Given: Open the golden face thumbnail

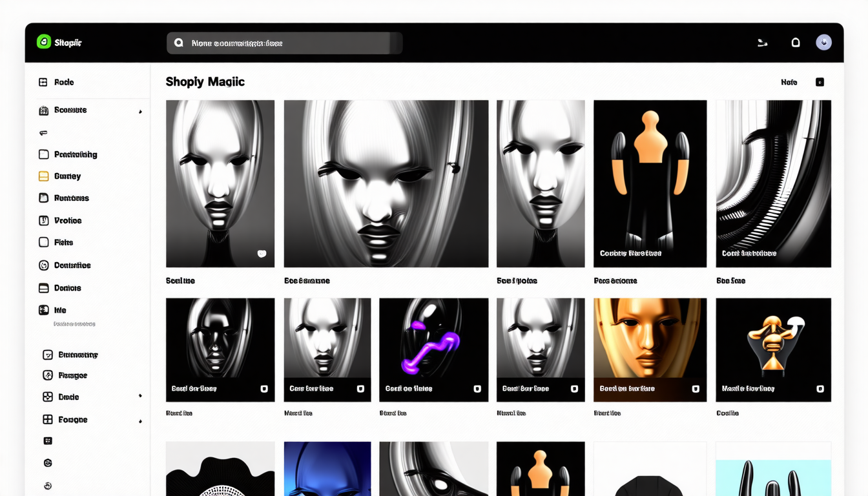Looking at the screenshot, I should coord(650,349).
